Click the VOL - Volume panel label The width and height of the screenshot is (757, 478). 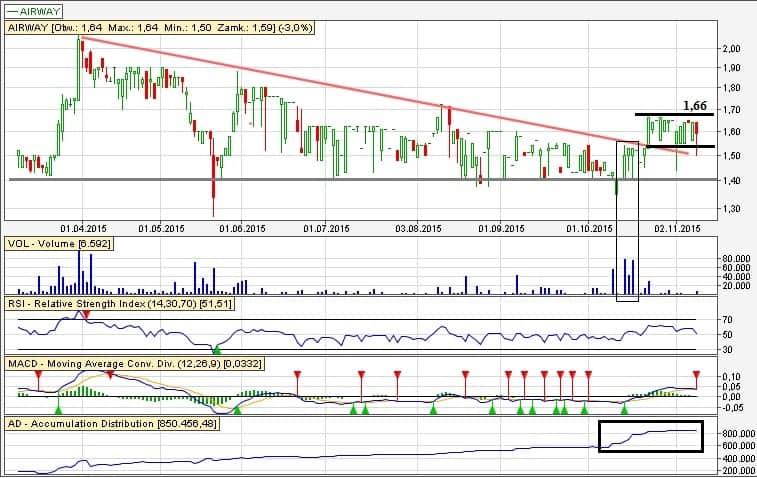point(59,243)
